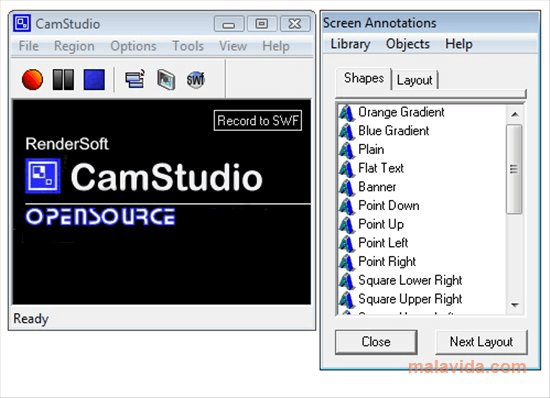Minimize the CamStudio window
Screen dimensions: 550x398
(229, 24)
